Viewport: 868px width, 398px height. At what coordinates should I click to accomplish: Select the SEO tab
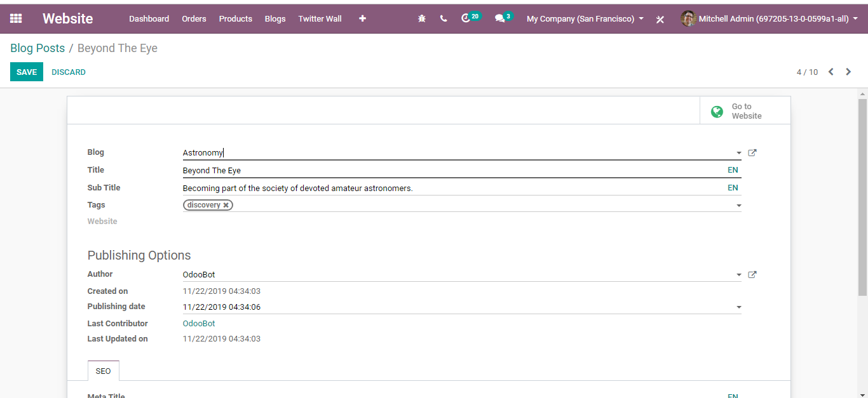pyautogui.click(x=103, y=371)
